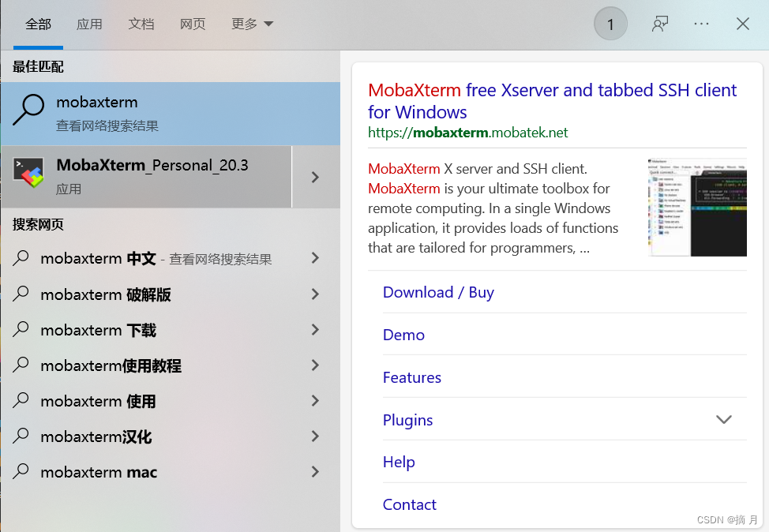The height and width of the screenshot is (532, 769).
Task: Expand the mobaxterm 中文 suggestion arrow
Action: pos(315,258)
